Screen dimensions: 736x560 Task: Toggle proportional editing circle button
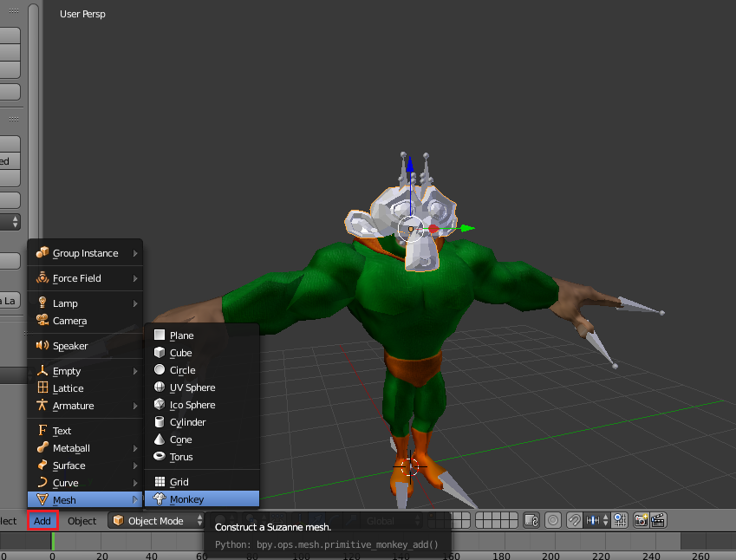click(553, 520)
